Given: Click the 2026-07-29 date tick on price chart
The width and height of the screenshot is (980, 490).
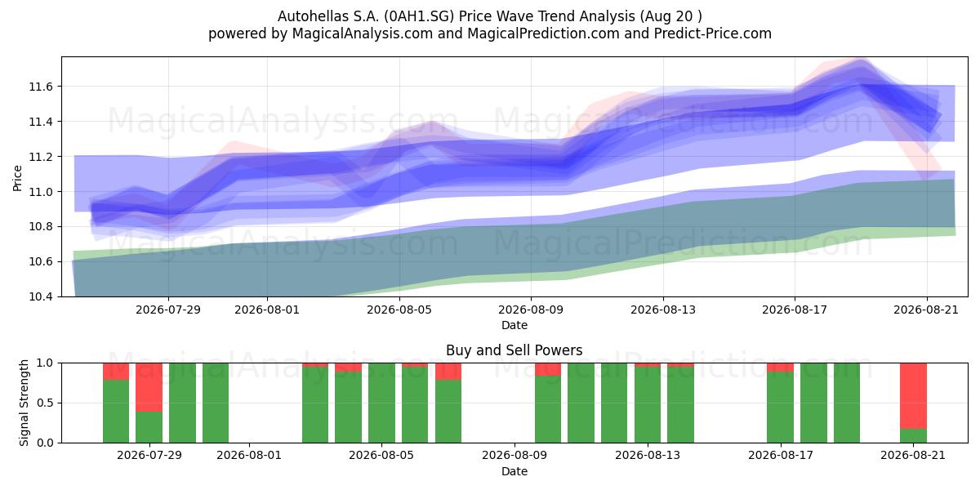Looking at the screenshot, I should 168,310.
